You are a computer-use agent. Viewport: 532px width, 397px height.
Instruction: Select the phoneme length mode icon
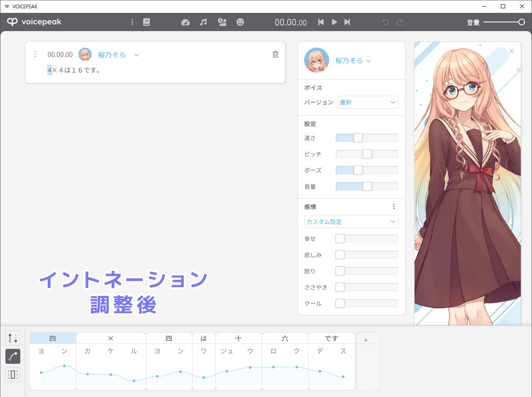point(13,375)
